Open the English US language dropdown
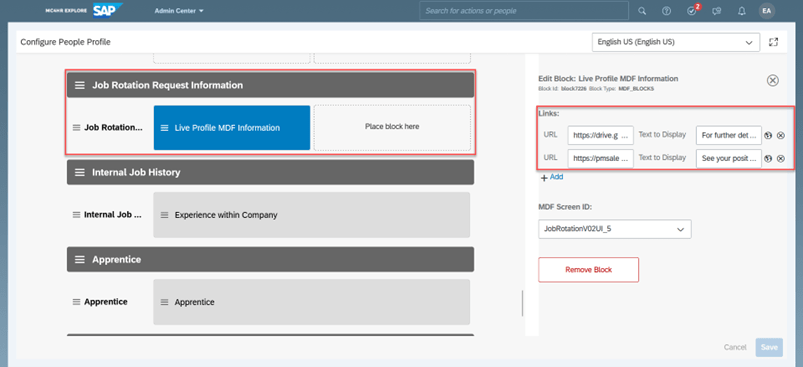Screen dimensions: 803x367 click(675, 42)
